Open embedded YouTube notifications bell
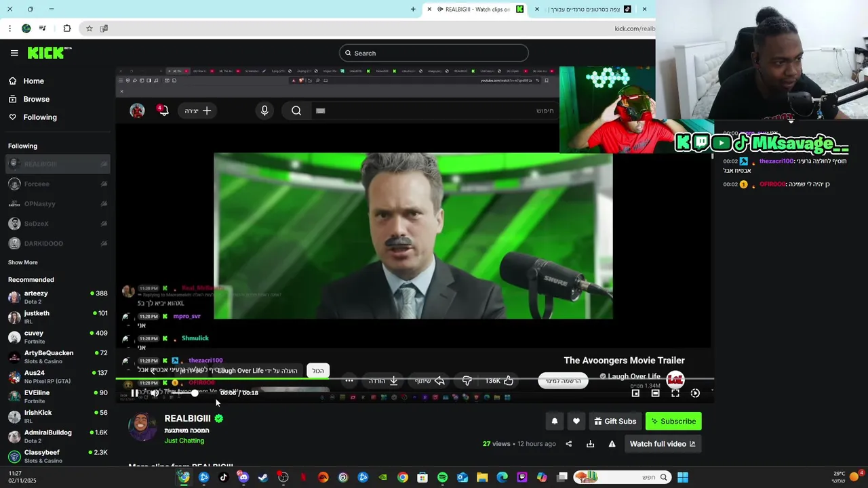Image resolution: width=868 pixels, height=488 pixels. (x=163, y=110)
